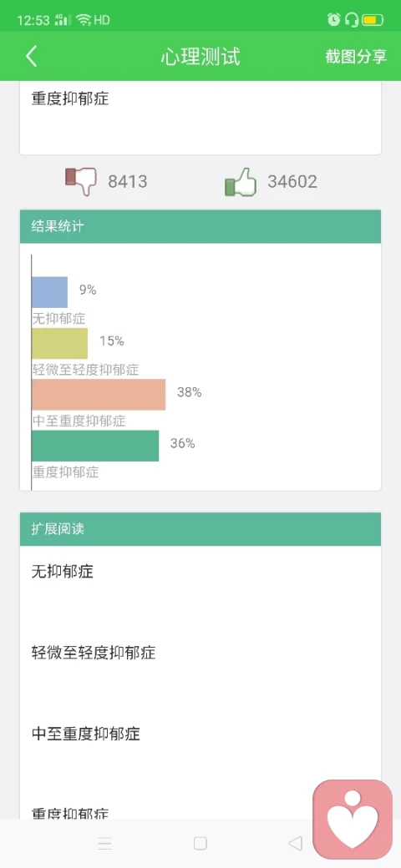Screen dimensions: 401x868
Task: Tap the 扩展阅读 section header
Action: click(200, 529)
